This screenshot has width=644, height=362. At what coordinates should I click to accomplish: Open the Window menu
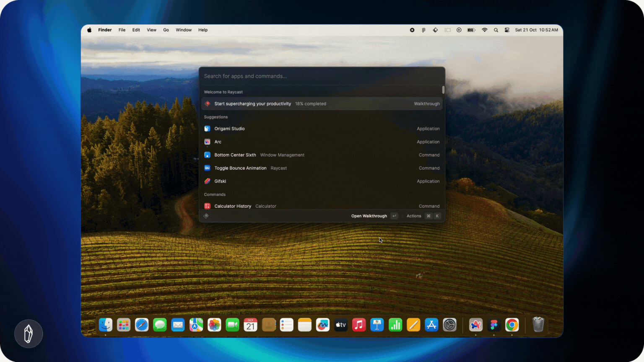point(184,30)
